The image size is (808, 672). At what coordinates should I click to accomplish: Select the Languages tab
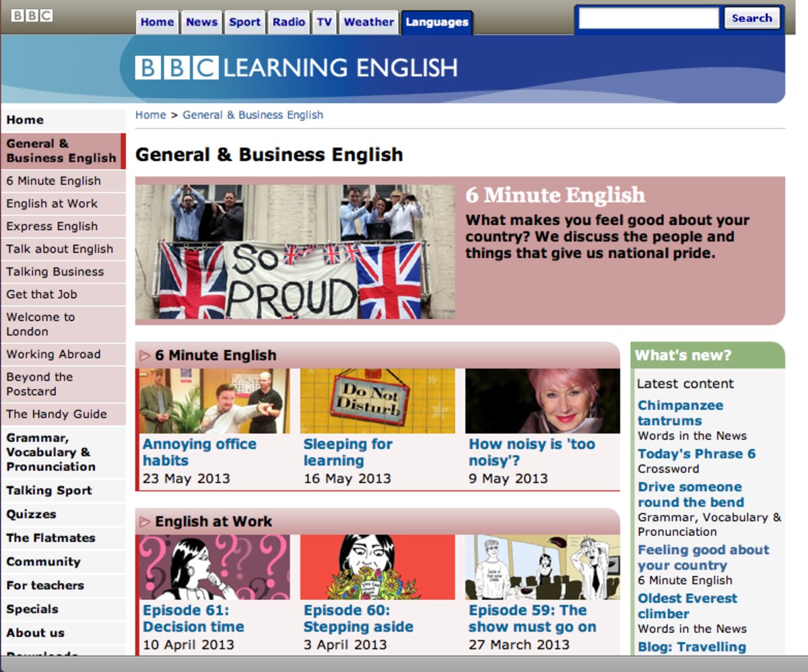click(437, 22)
